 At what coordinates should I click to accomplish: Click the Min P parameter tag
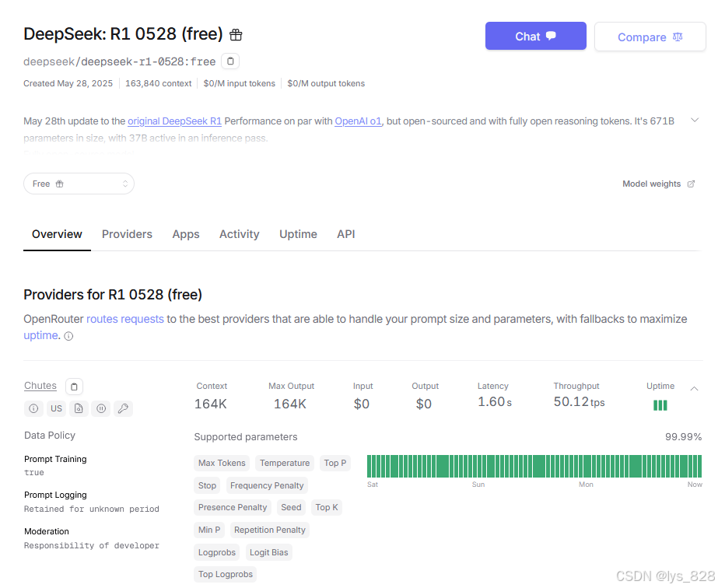pyautogui.click(x=209, y=530)
